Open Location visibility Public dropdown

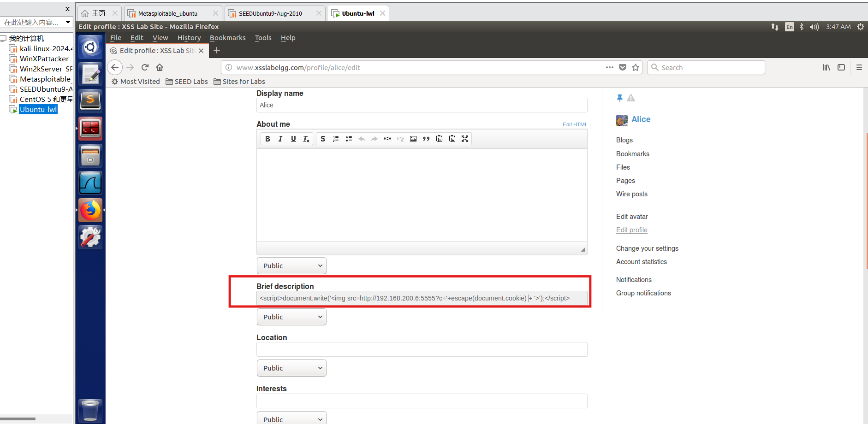click(291, 368)
